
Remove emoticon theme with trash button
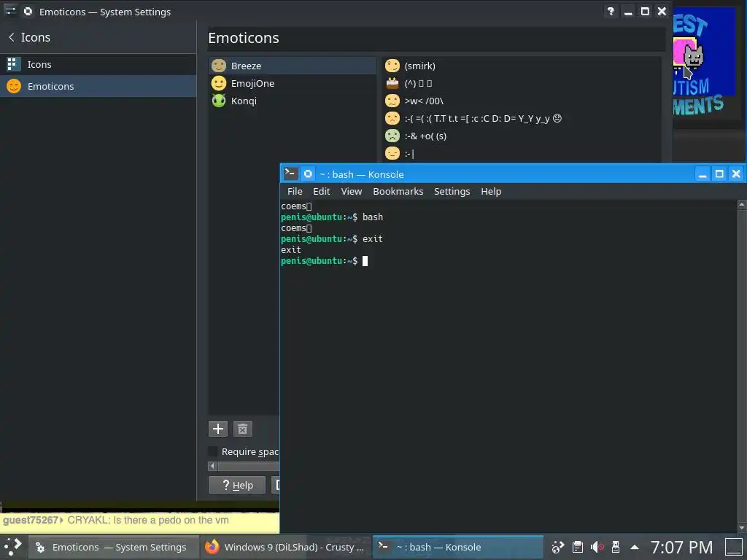coord(242,429)
